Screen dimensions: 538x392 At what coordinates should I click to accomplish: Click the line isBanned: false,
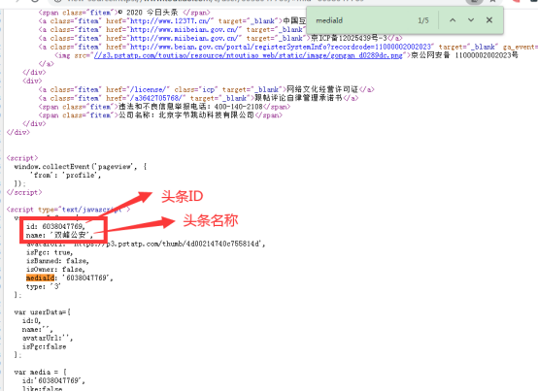pyautogui.click(x=57, y=261)
